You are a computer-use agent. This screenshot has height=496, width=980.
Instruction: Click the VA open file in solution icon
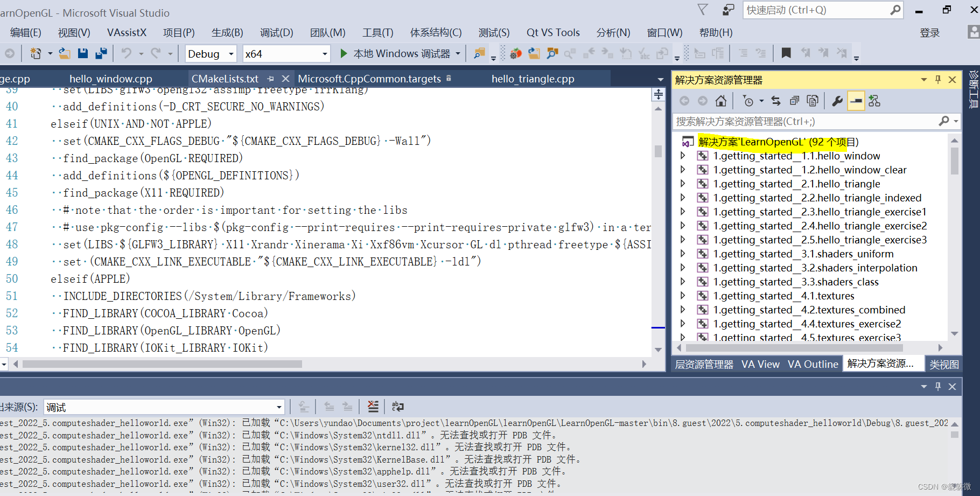point(534,53)
